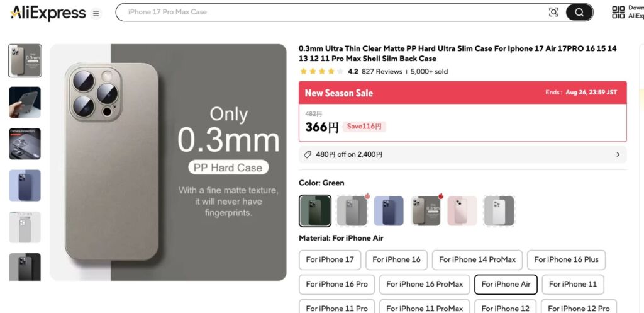Click the black search magnifier button
This screenshot has width=644, height=313.
[x=579, y=13]
